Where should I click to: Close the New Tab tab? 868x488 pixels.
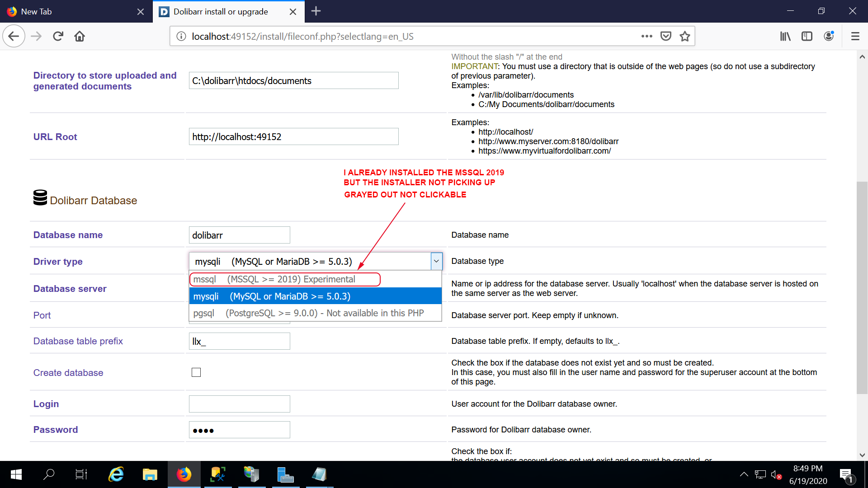click(x=141, y=12)
